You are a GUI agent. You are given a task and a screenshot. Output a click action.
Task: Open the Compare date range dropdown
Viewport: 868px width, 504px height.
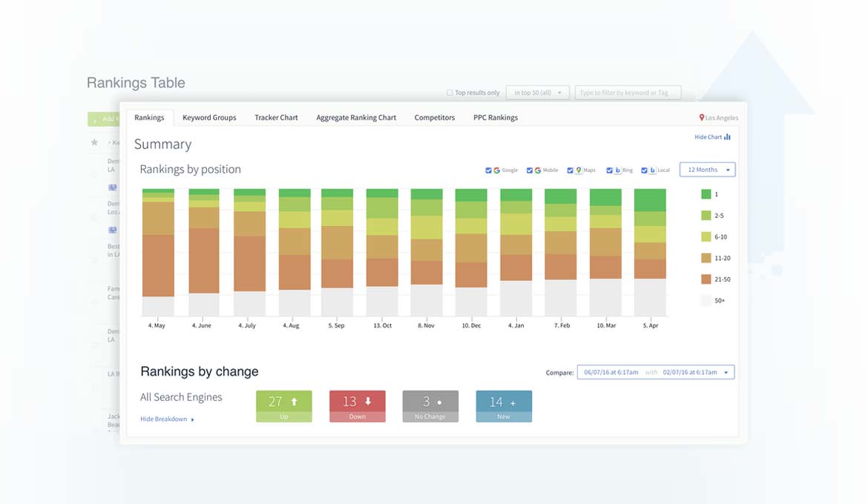pyautogui.click(x=655, y=372)
